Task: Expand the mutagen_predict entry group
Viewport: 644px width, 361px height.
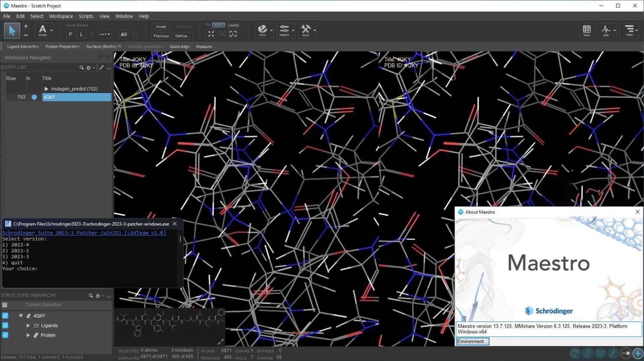Action: pyautogui.click(x=46, y=89)
